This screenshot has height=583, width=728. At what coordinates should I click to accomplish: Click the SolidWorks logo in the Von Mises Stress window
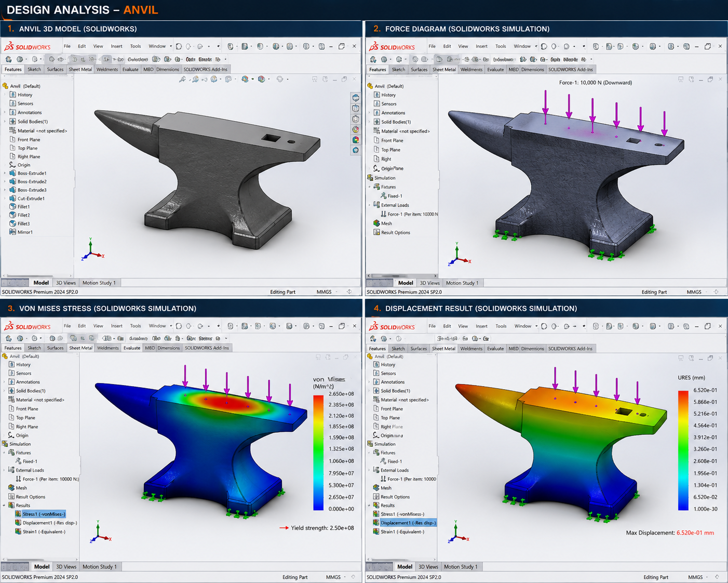[28, 327]
